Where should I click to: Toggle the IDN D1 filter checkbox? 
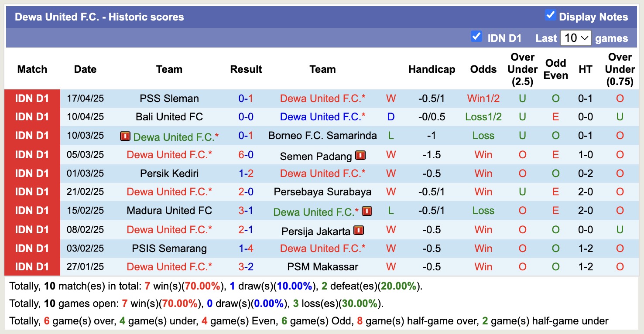pyautogui.click(x=476, y=37)
